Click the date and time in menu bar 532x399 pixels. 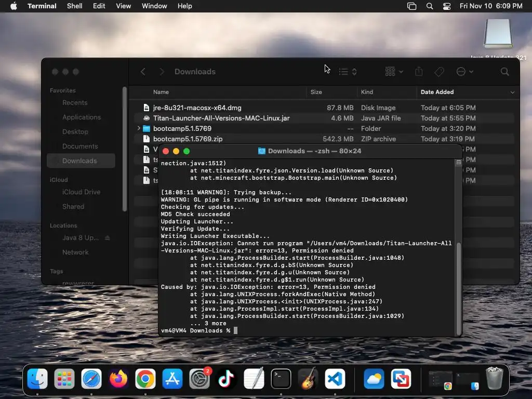coord(490,6)
